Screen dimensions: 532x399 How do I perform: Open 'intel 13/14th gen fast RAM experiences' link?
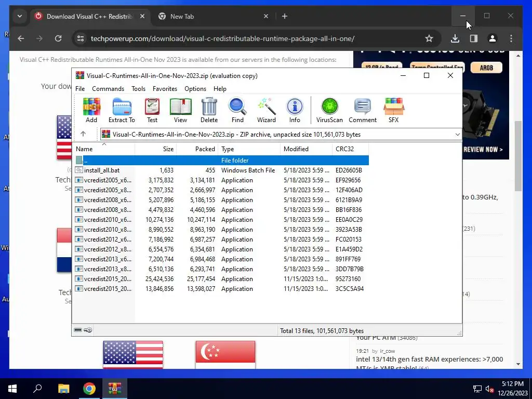[429, 362]
